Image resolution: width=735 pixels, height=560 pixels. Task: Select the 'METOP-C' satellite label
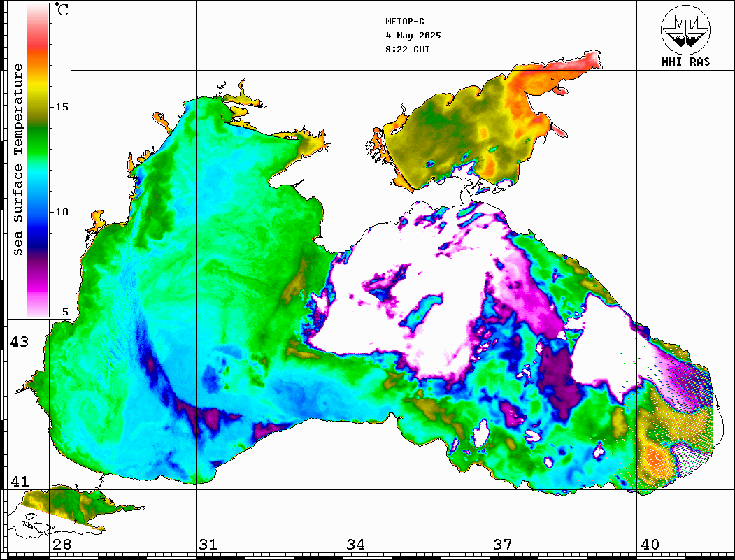click(x=405, y=22)
